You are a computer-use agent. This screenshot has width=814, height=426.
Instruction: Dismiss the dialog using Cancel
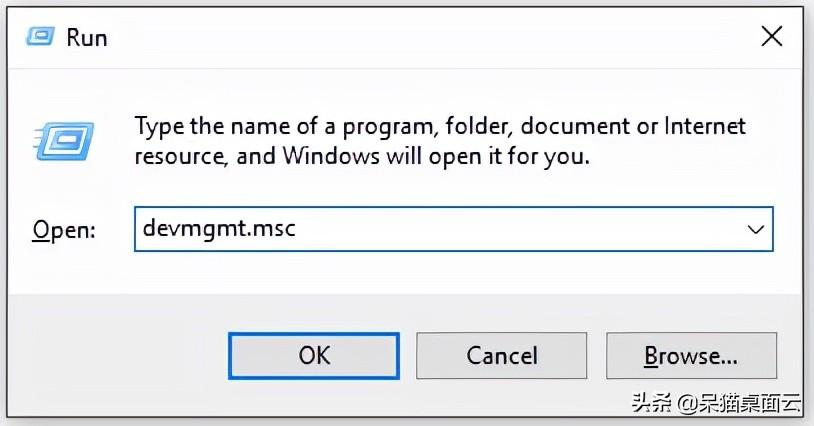coord(501,356)
